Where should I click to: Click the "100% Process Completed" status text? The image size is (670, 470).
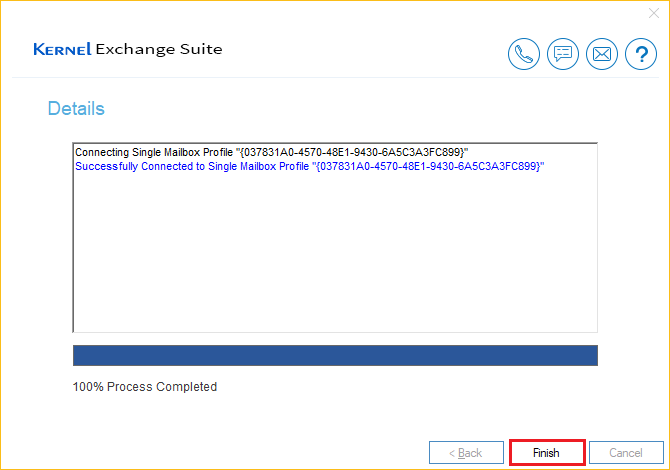(x=145, y=387)
